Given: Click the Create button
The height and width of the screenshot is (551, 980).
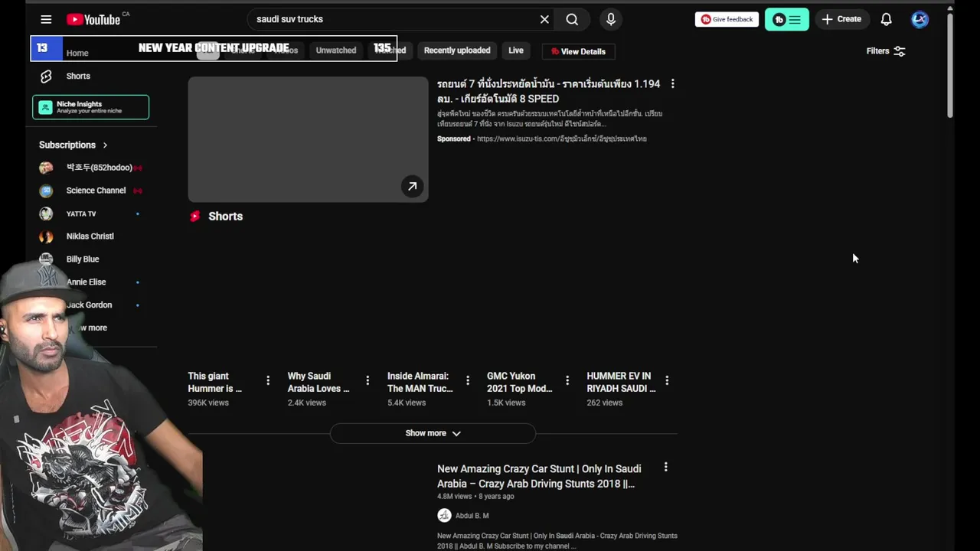Looking at the screenshot, I should click(841, 19).
